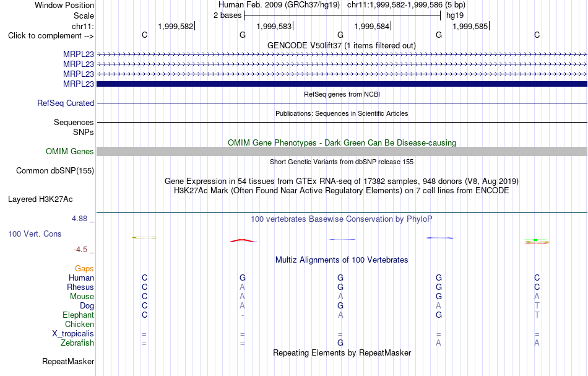Click the OMIM Gene Phenotypes title
Screen dimensions: 588x376
(342, 142)
